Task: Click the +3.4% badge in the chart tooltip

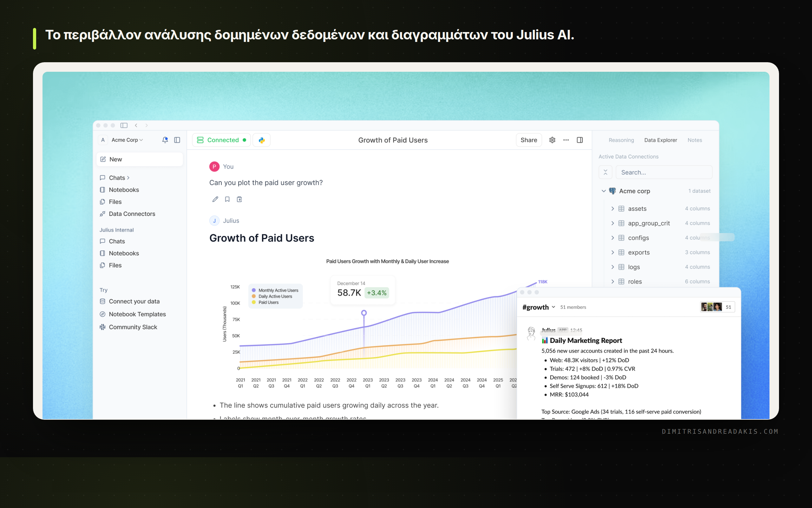Action: pos(377,293)
